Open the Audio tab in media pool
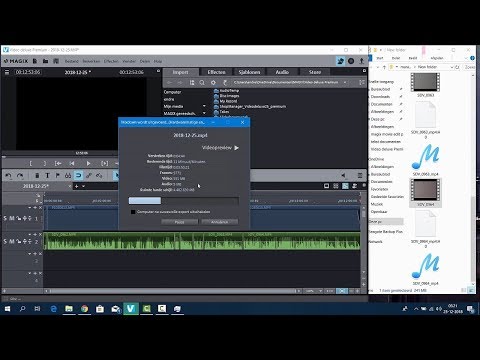480x360 pixels. (x=282, y=72)
